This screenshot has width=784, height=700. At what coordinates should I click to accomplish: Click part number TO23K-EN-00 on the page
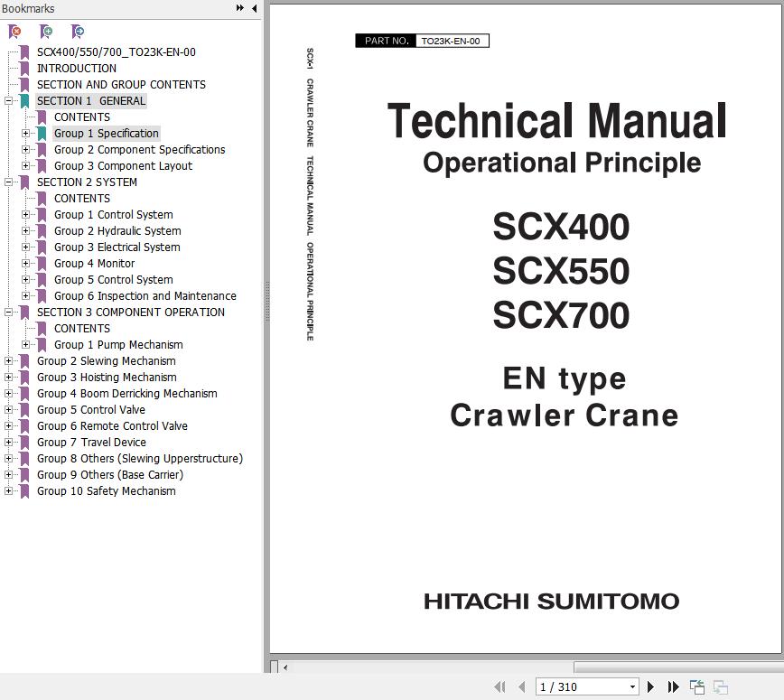(x=451, y=41)
